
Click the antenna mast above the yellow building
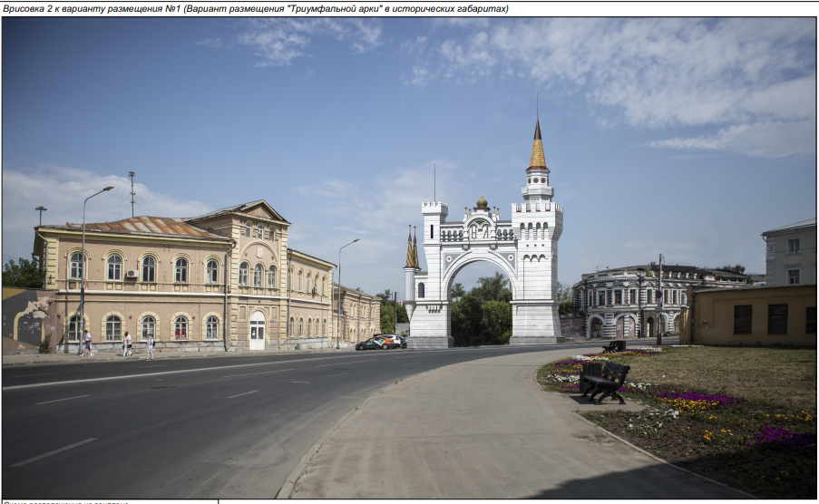click(x=132, y=192)
